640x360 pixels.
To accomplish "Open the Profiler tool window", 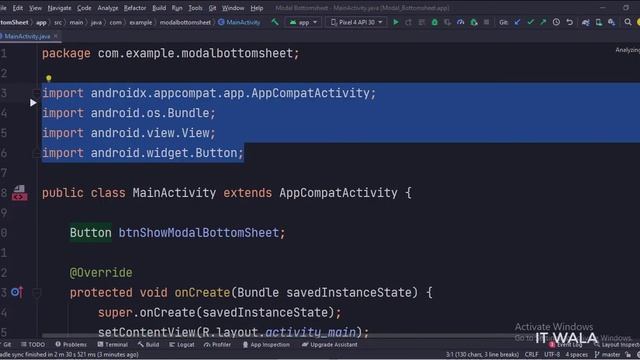I will pyautogui.click(x=218, y=344).
